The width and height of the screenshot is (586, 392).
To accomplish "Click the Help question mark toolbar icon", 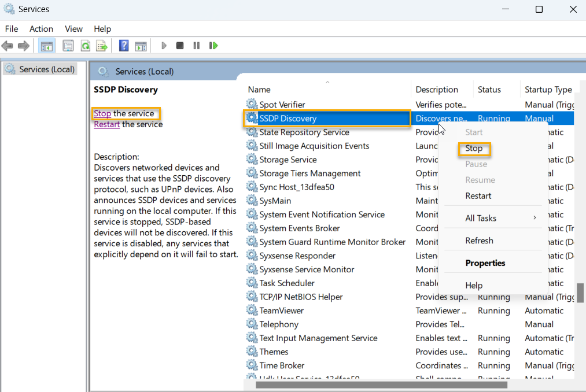I will click(123, 46).
